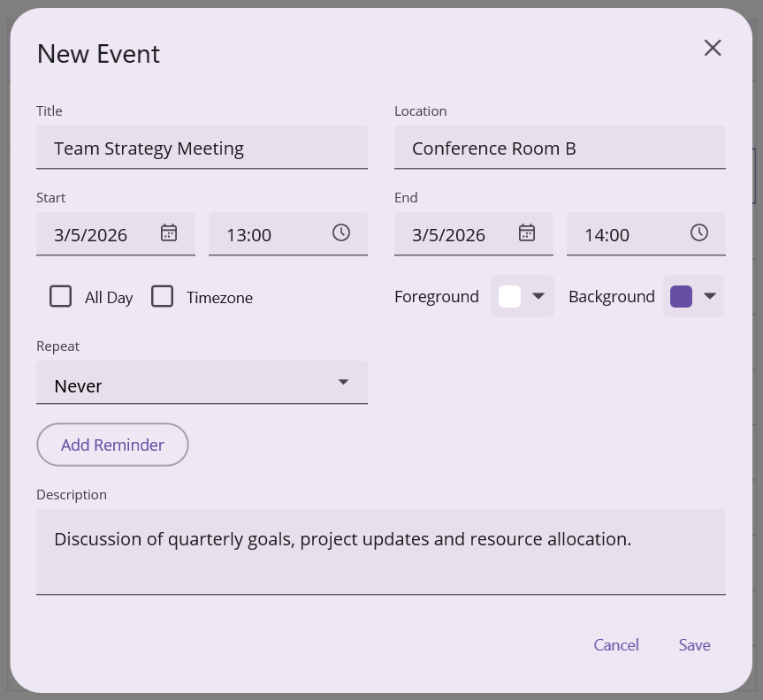Open the Start time clock picker icon

tap(341, 232)
